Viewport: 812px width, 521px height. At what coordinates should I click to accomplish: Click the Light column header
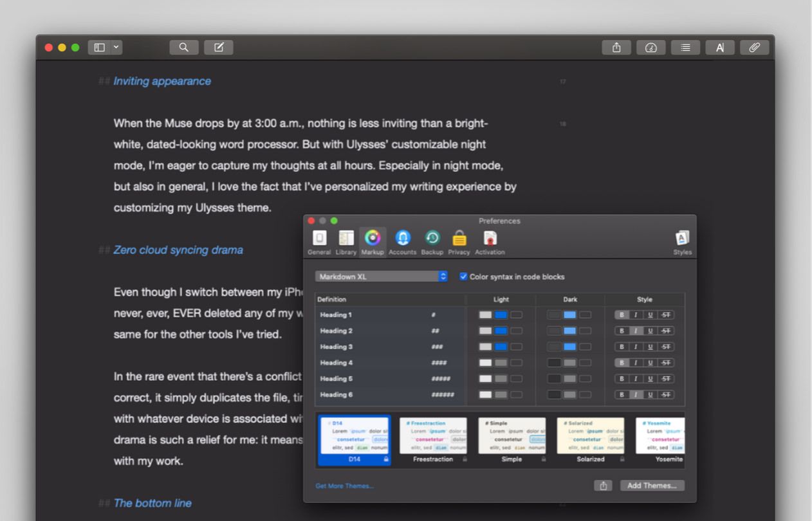pos(501,299)
